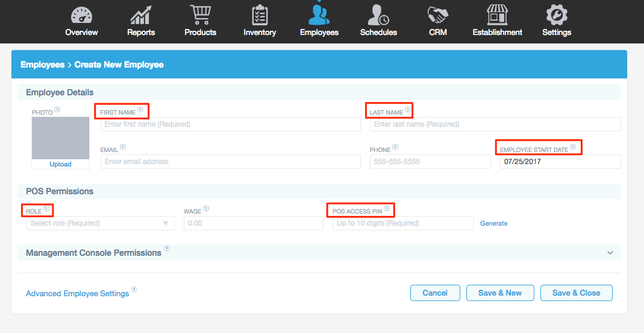Expand Management Console Permissions chevron
Screen dimensions: 644x333
(610, 253)
